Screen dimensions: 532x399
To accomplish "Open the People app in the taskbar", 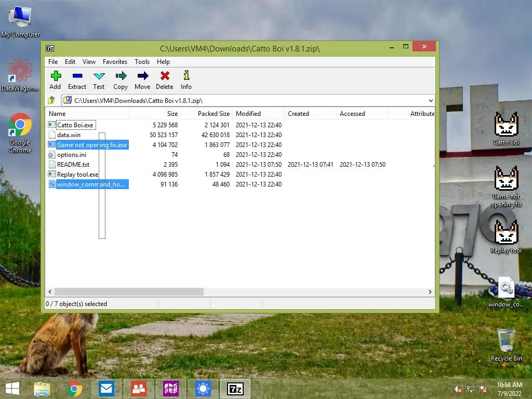I will 138,389.
